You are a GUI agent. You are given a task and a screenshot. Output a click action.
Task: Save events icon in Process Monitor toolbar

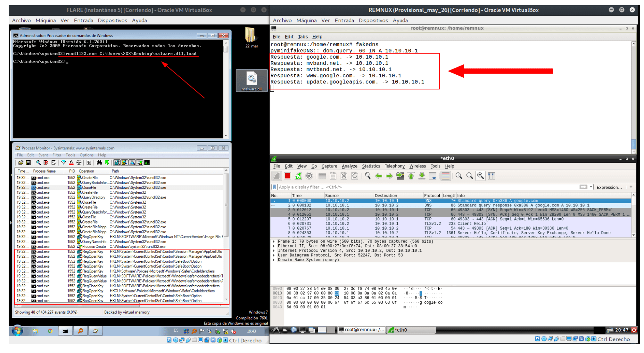(x=28, y=163)
